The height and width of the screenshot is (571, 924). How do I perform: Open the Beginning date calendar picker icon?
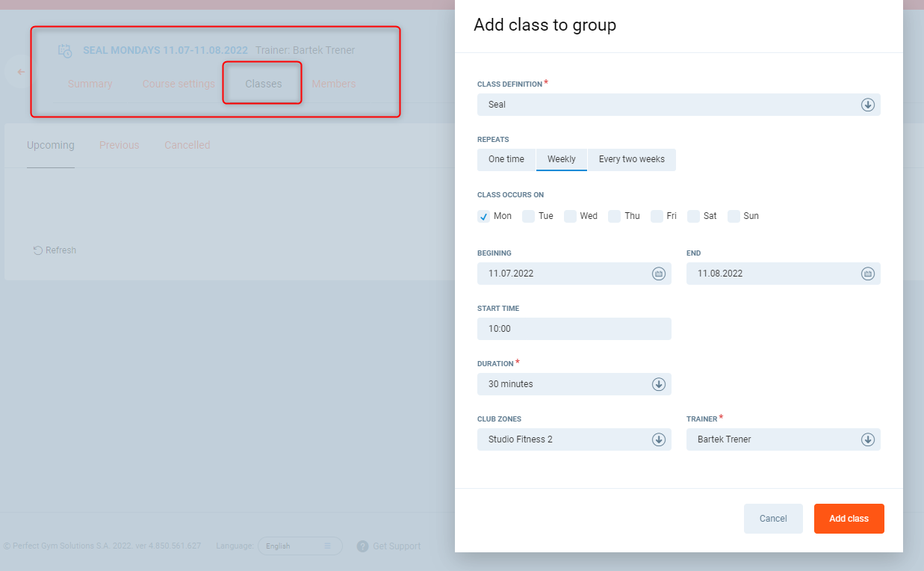click(x=658, y=274)
